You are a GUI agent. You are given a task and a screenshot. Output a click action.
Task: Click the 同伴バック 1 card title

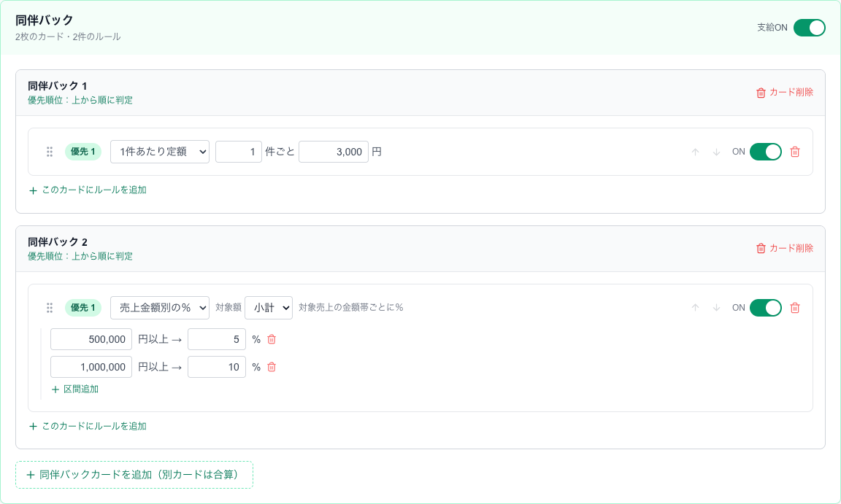tap(58, 85)
